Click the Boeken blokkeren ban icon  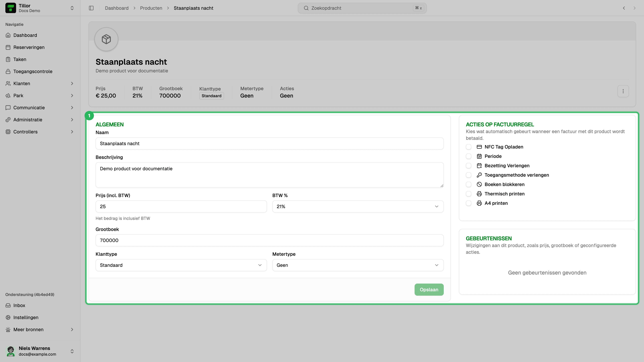click(479, 184)
